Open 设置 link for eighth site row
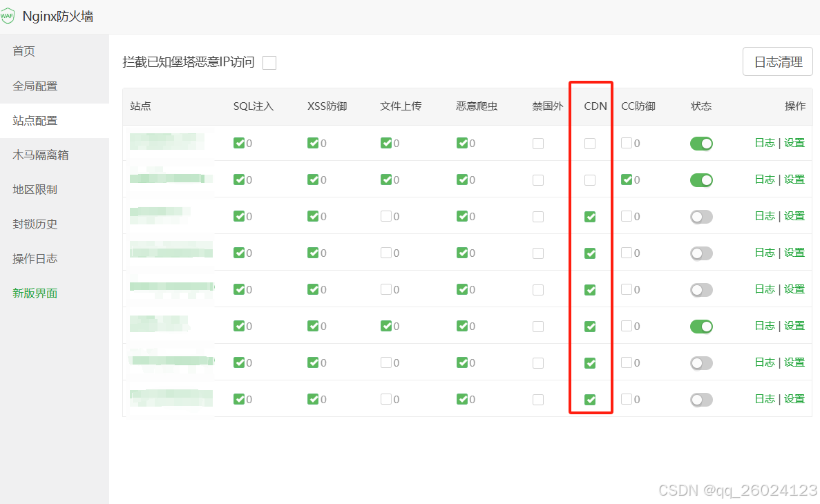The height and width of the screenshot is (504, 820). 794,399
